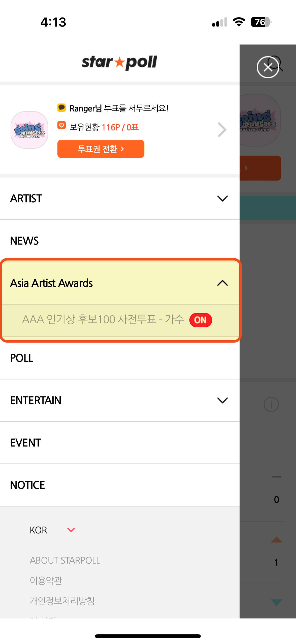Image resolution: width=296 pixels, height=644 pixels.
Task: Open profile details with right chevron
Action: point(222,130)
